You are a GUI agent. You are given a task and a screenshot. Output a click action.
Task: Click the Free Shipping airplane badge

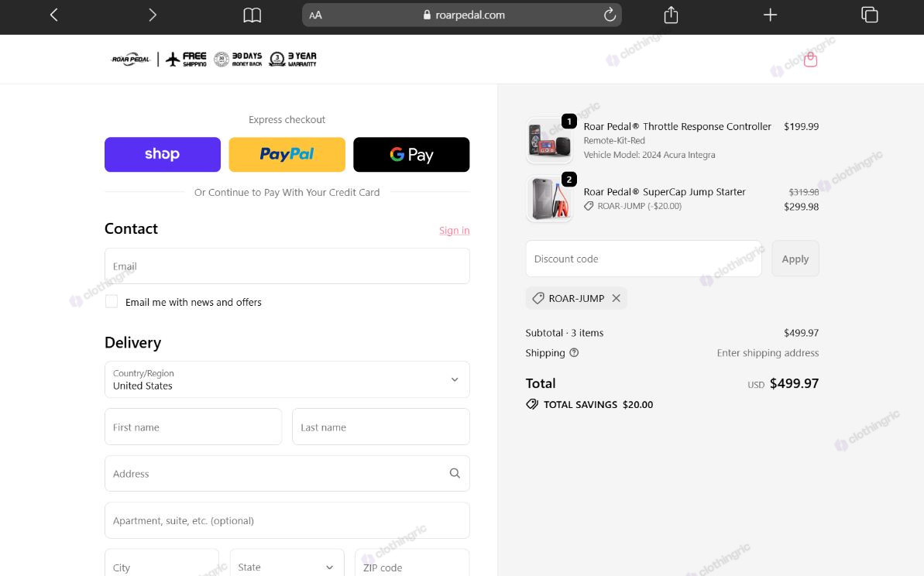pyautogui.click(x=186, y=59)
